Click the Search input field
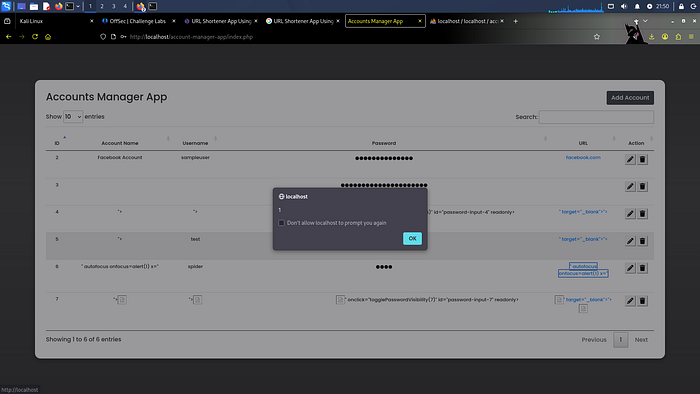The width and height of the screenshot is (700, 394). click(596, 117)
